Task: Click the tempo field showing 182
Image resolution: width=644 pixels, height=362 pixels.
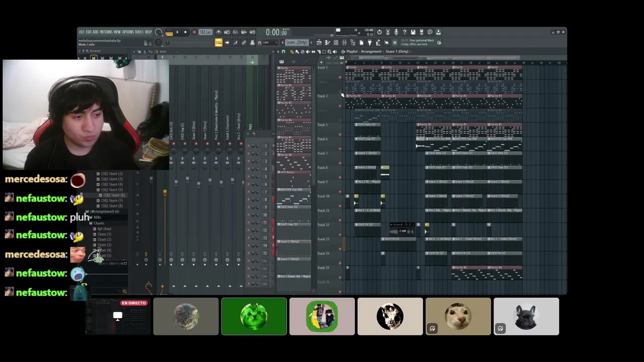Action: [205, 32]
